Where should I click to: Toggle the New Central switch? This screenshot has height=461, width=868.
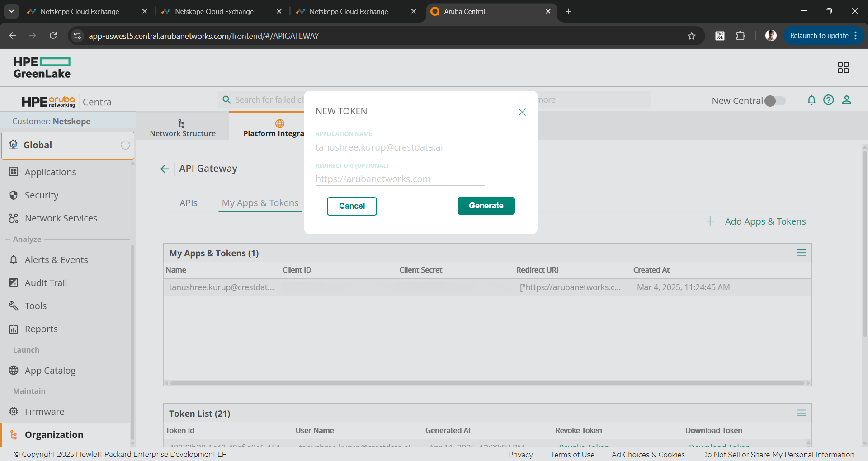click(x=775, y=101)
